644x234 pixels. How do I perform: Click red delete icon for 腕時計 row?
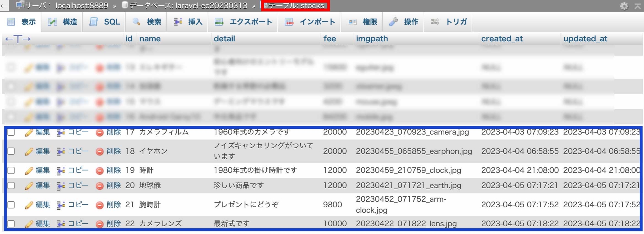pyautogui.click(x=100, y=205)
